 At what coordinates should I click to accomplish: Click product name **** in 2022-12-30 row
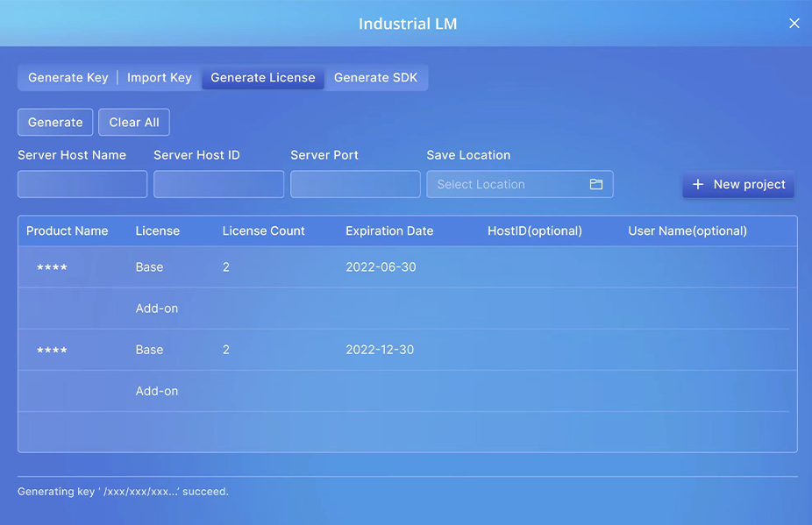pos(52,351)
